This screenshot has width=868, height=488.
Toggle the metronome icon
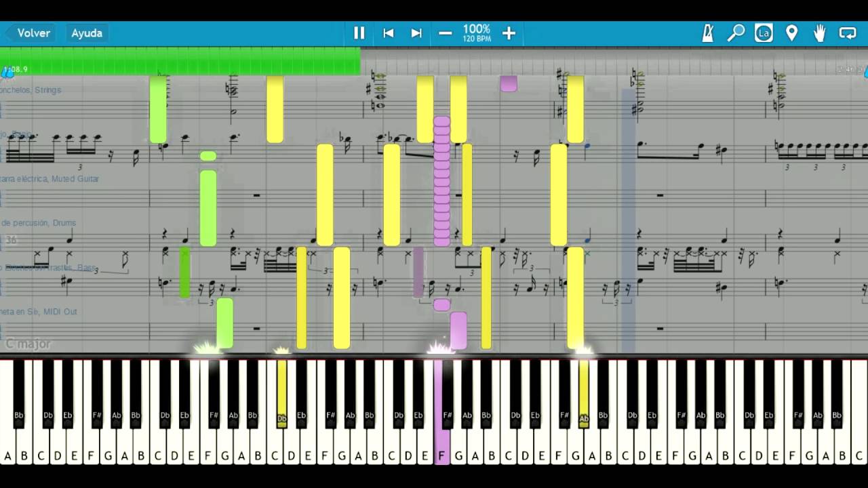tap(707, 33)
